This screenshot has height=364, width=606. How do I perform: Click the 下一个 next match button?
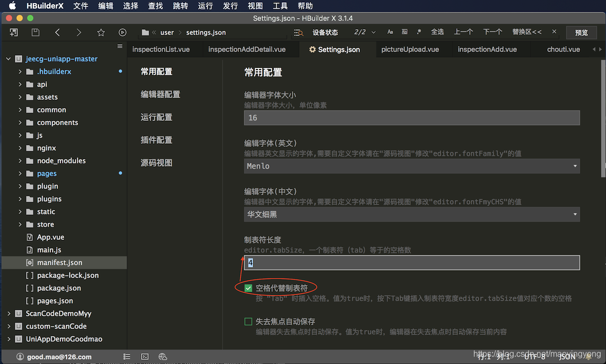(x=493, y=32)
